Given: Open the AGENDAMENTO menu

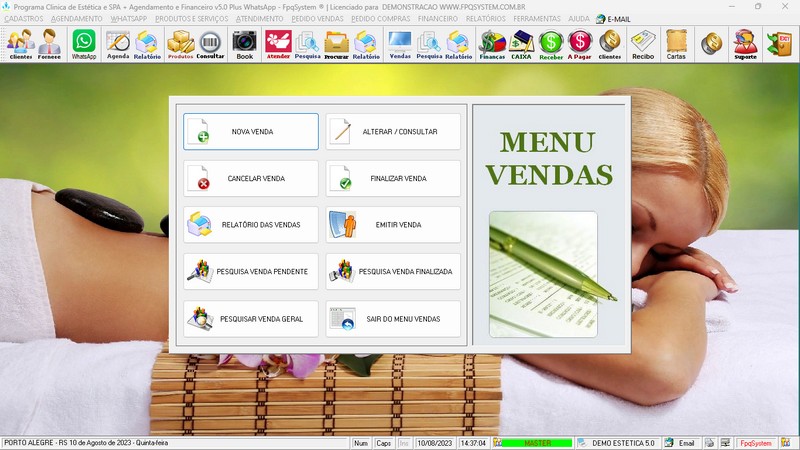Looking at the screenshot, I should 77,19.
